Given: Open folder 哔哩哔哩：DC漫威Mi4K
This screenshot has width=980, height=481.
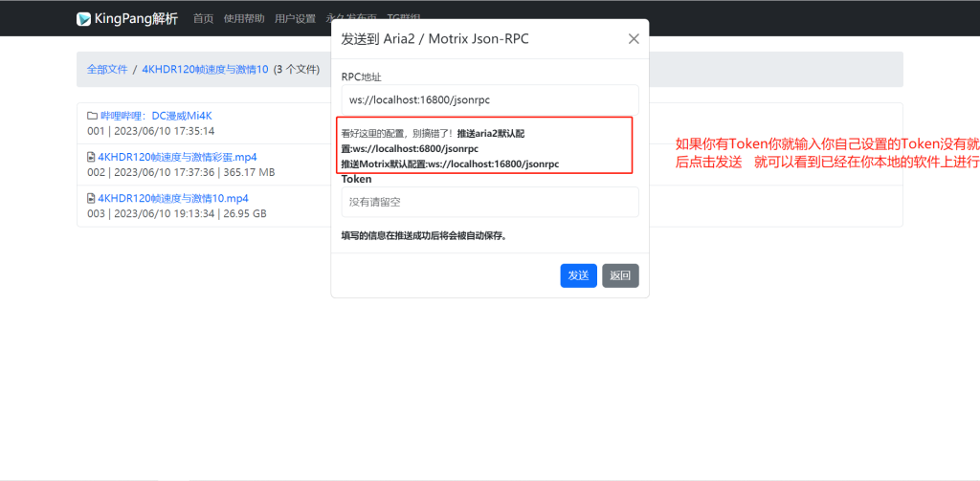Looking at the screenshot, I should click(x=156, y=116).
